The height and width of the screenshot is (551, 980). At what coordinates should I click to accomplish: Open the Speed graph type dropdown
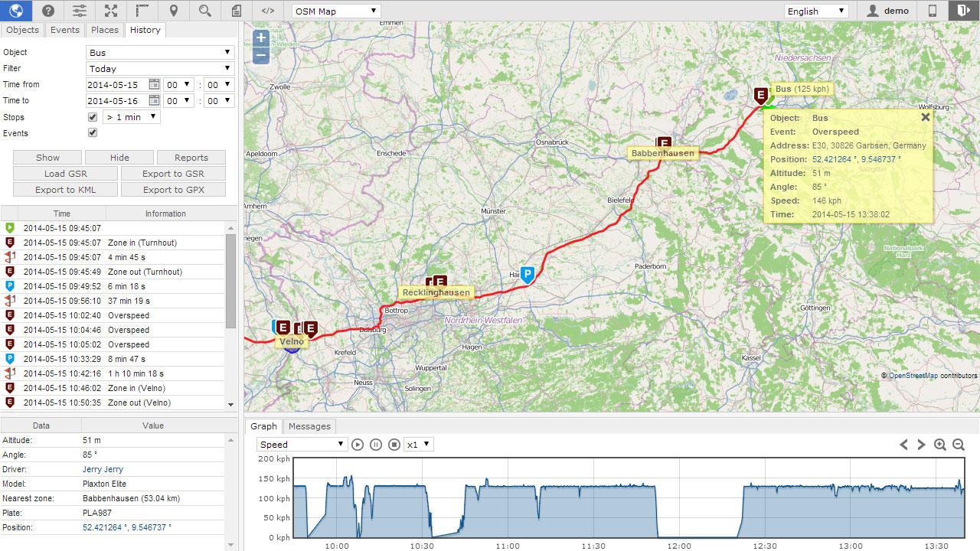302,445
